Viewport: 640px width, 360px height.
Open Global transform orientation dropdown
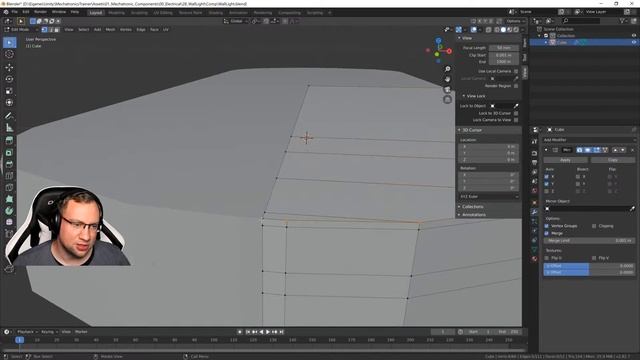click(x=236, y=21)
